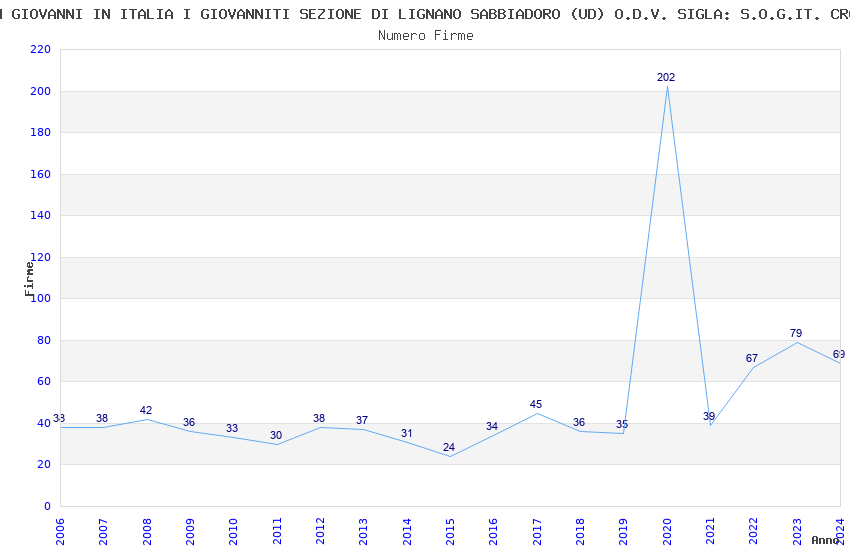850x550 pixels.
Task: Click the 220 y-axis tick label
Action: coord(40,50)
